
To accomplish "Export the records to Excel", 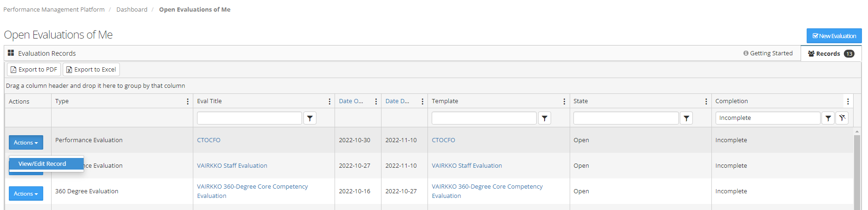I will [x=91, y=70].
